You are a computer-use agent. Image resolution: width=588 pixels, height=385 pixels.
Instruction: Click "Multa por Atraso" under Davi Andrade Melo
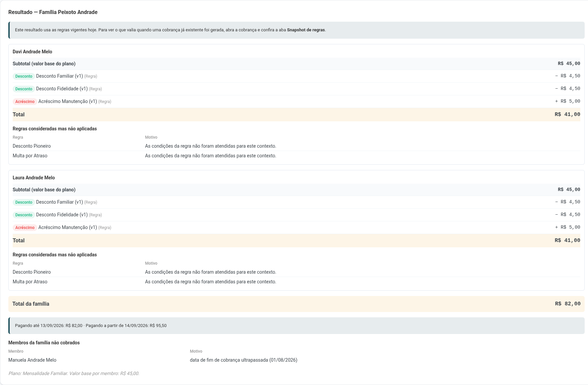[x=30, y=156]
